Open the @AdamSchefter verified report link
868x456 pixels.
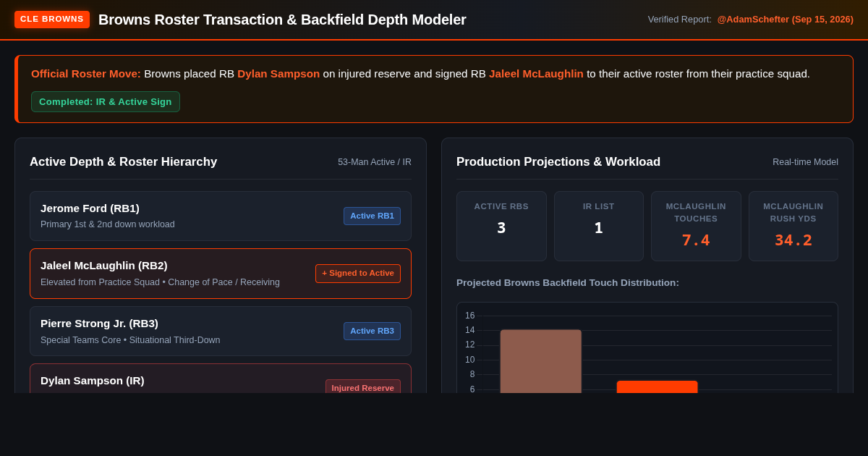(x=785, y=20)
